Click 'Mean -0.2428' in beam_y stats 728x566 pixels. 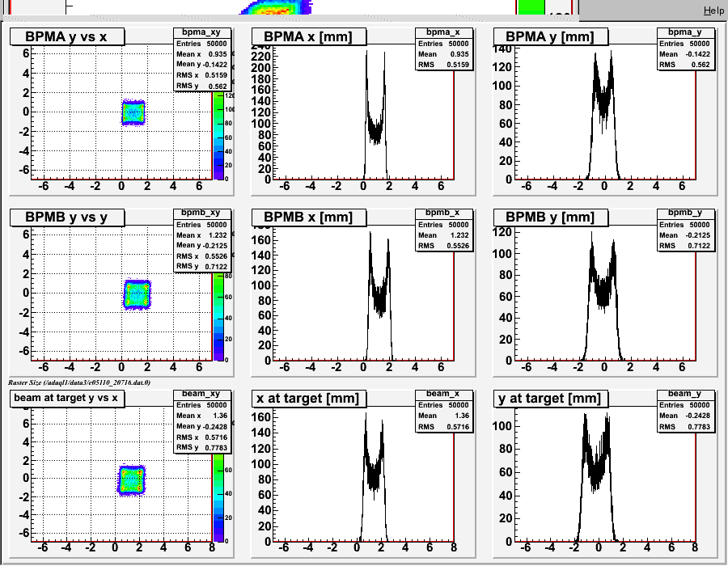click(x=685, y=416)
